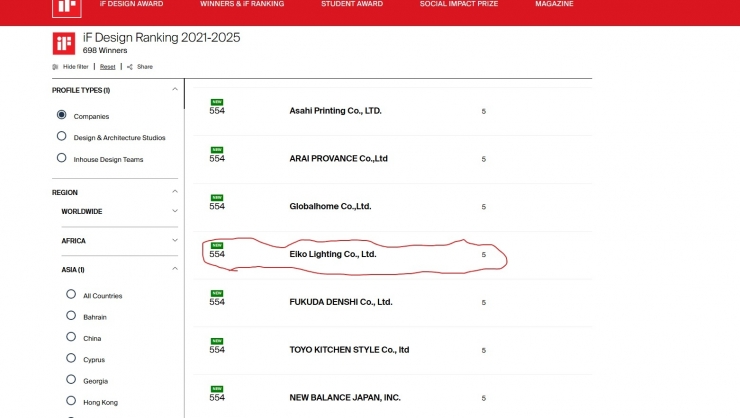Click the NEW badge on TOYO KITCHEN STYLE row
Image resolution: width=740 pixels, height=418 pixels.
217,341
